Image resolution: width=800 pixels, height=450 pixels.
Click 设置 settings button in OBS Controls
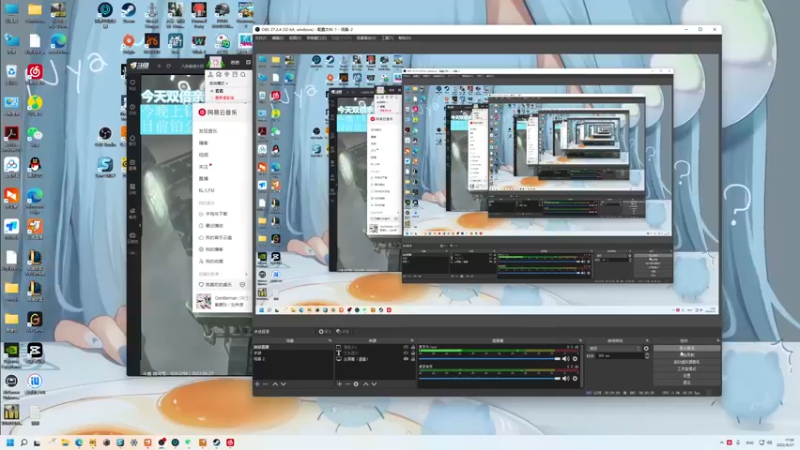(687, 375)
